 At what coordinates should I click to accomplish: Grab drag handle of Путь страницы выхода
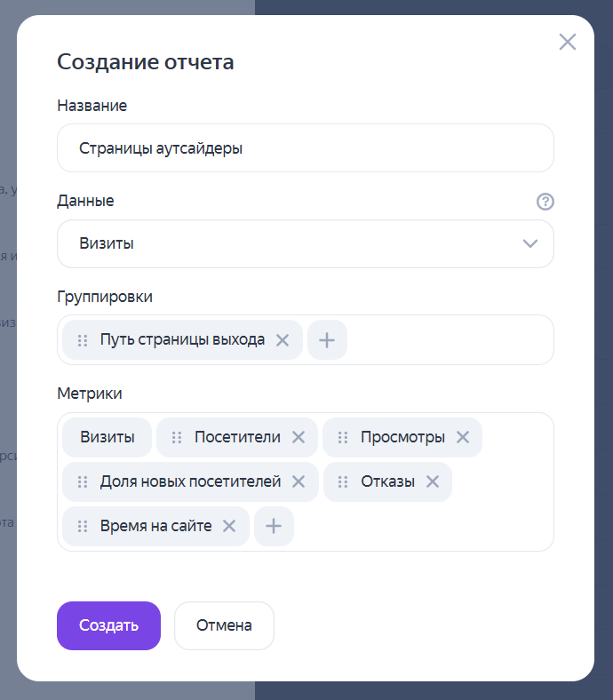click(x=83, y=340)
